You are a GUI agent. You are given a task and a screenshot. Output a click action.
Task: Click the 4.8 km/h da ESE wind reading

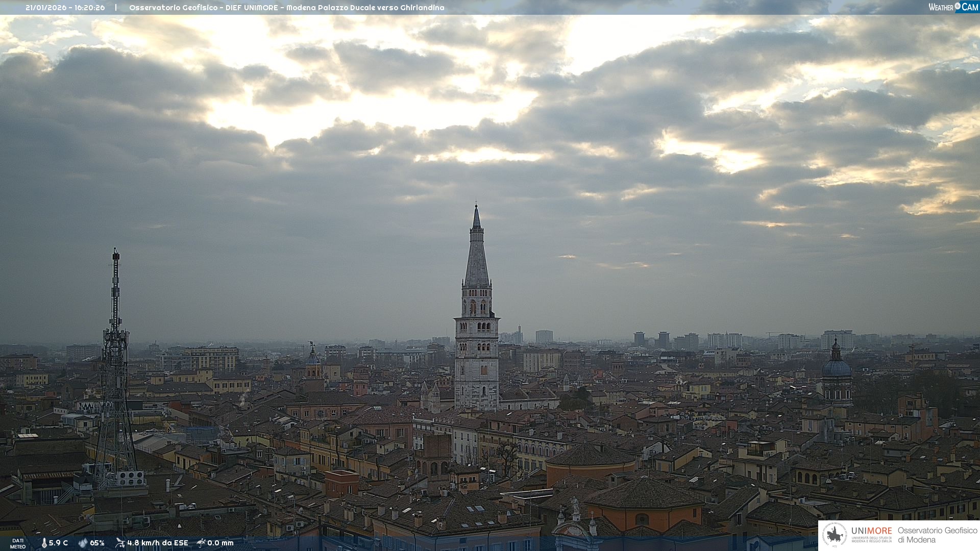point(157,543)
